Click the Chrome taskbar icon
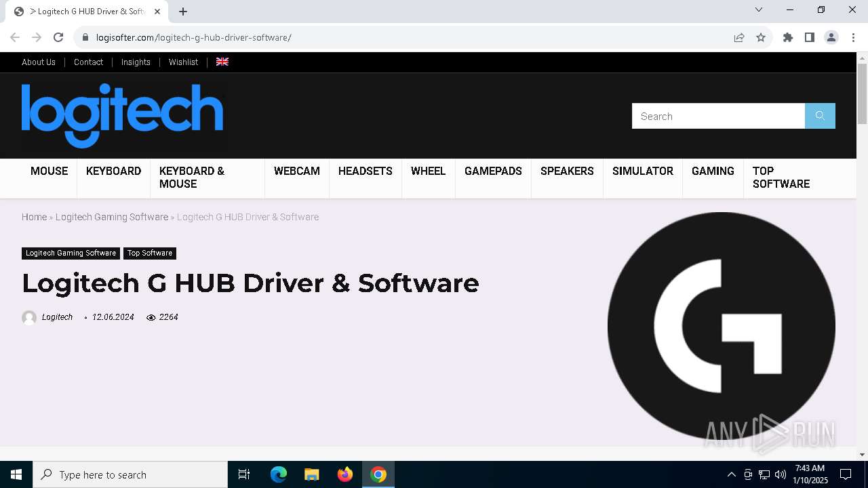 coord(378,474)
